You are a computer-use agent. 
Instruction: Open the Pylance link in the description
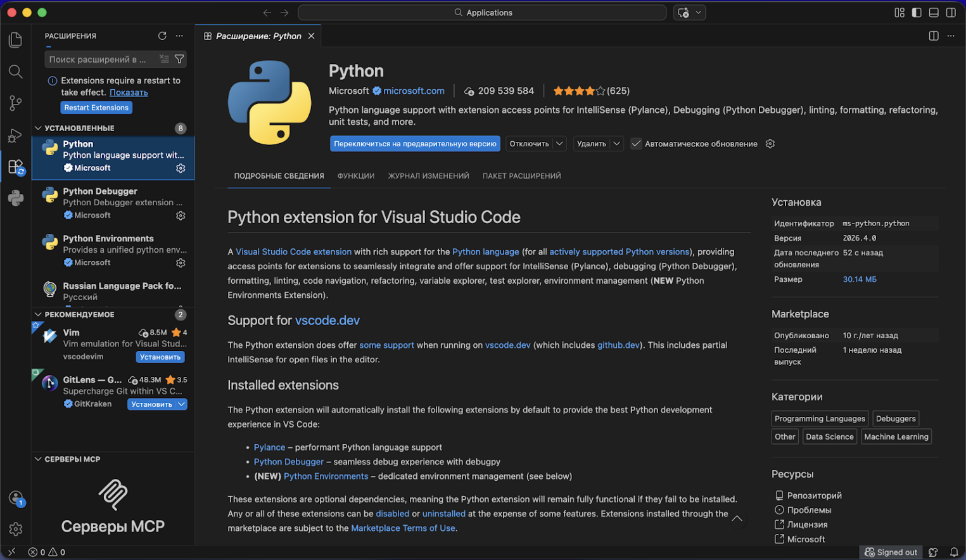[269, 447]
